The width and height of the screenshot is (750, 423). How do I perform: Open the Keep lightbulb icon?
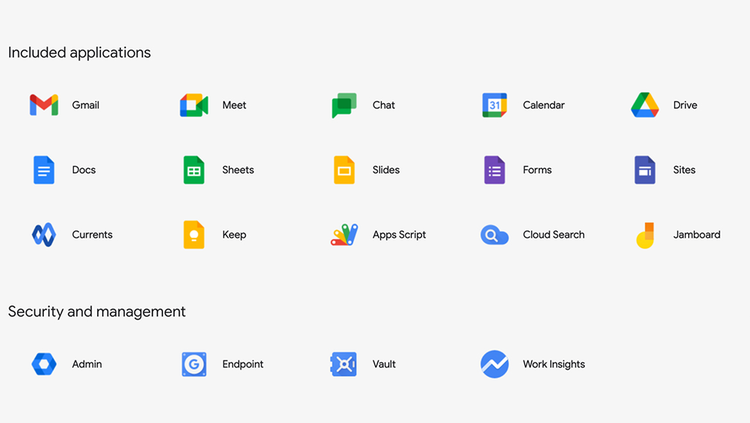click(194, 234)
